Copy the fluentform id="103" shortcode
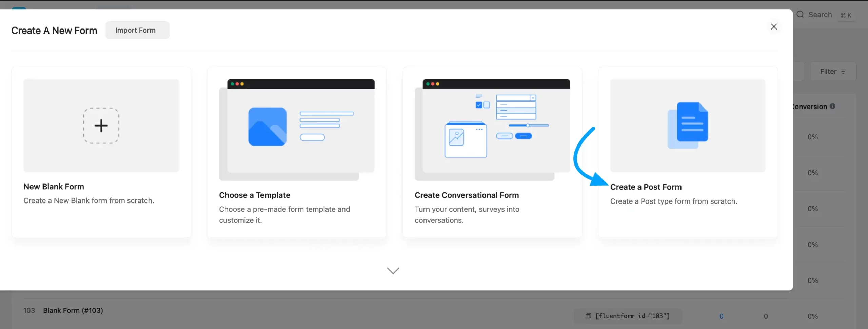The width and height of the screenshot is (868, 329). pos(632,316)
